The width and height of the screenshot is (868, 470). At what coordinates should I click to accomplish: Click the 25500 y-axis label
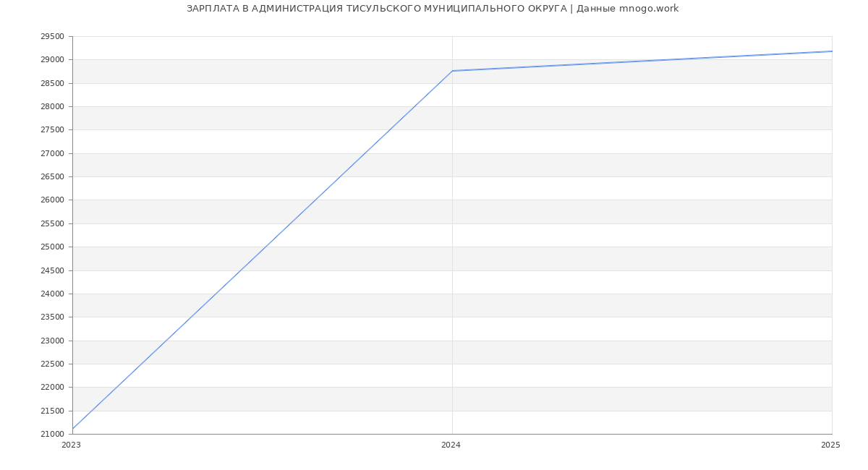(52, 224)
